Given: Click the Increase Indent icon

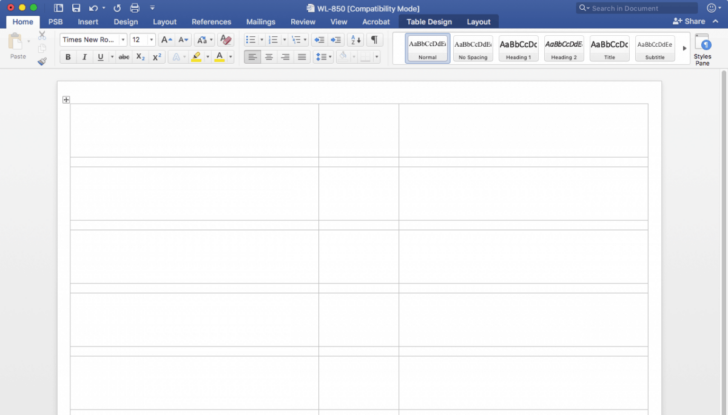Looking at the screenshot, I should click(x=336, y=40).
